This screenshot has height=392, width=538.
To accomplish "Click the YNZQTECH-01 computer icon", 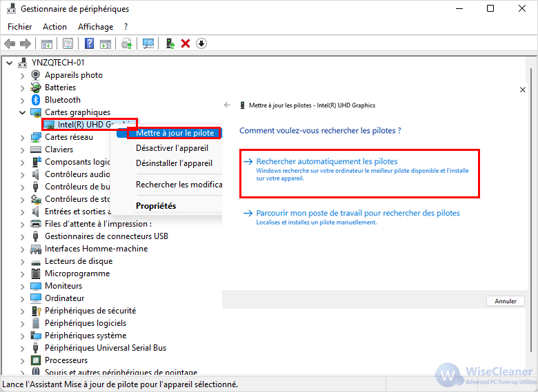I will [23, 63].
